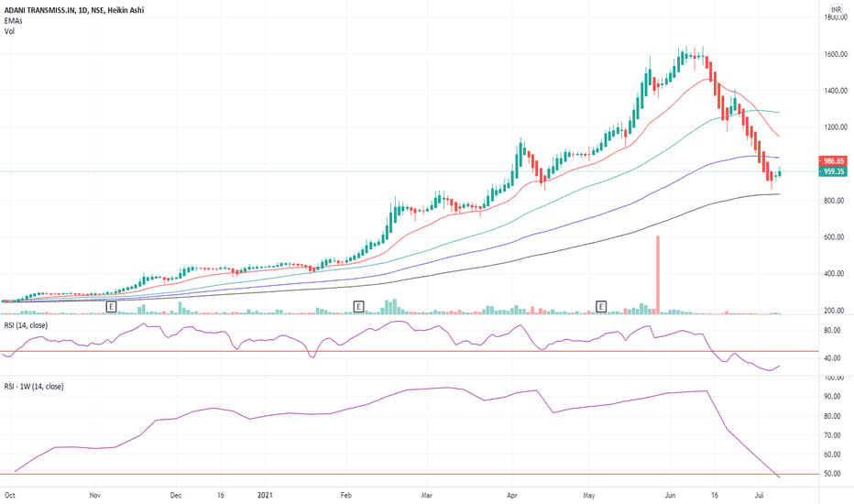Click the earnings E marker in May
This screenshot has width=854, height=504.
[601, 307]
